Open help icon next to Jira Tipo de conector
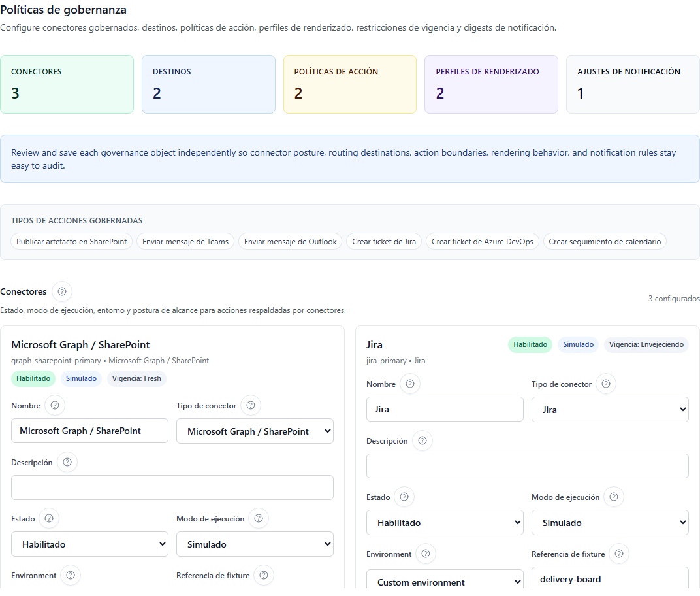 pyautogui.click(x=606, y=384)
